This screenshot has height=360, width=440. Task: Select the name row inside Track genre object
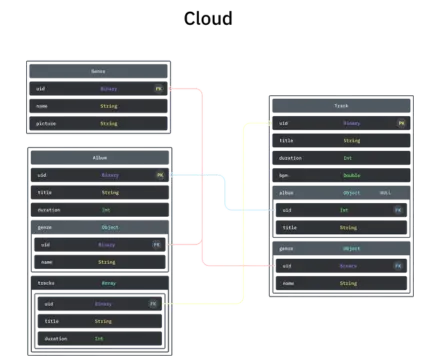341,283
